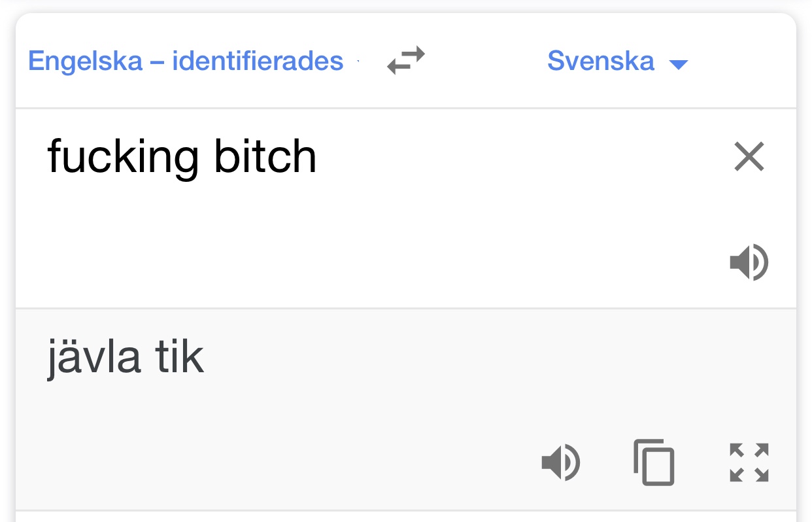Open the translation in fullscreen view
Viewport: 812px width, 522px height.
pyautogui.click(x=749, y=463)
